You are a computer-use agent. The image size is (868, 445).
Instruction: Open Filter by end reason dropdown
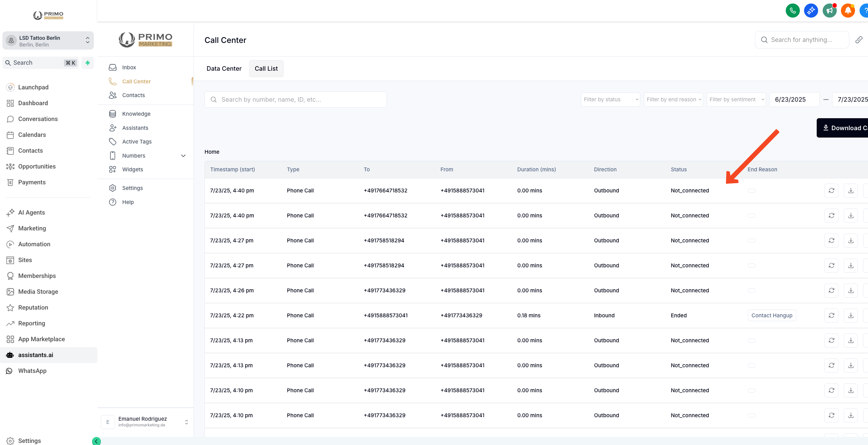(673, 100)
